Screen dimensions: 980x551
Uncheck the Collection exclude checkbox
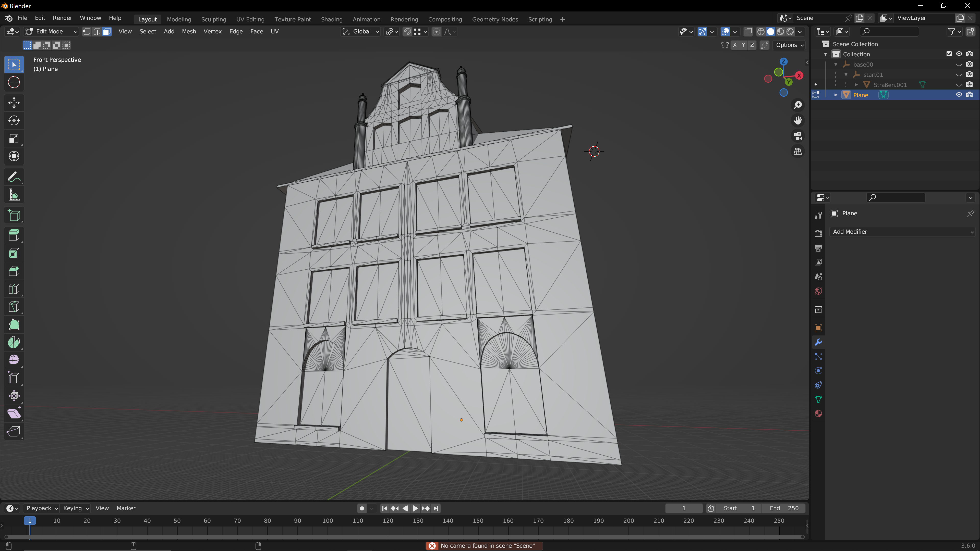point(949,54)
